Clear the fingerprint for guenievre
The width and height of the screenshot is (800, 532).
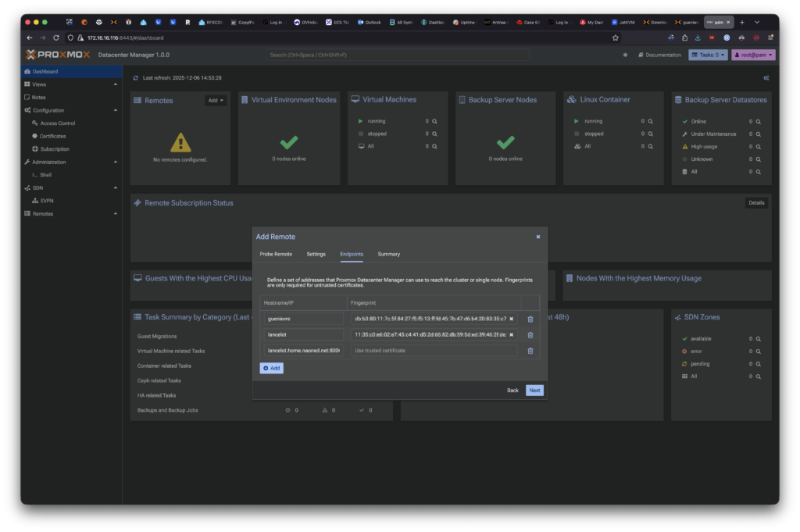click(x=512, y=319)
